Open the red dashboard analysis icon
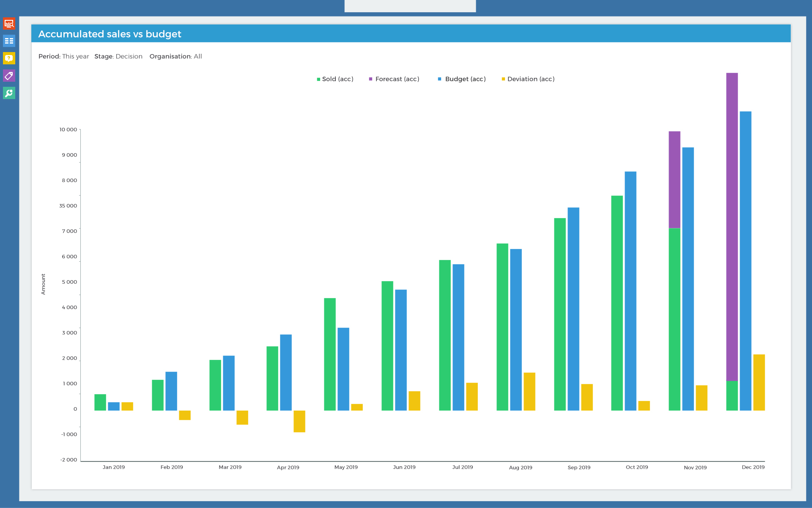The height and width of the screenshot is (508, 812). 9,24
